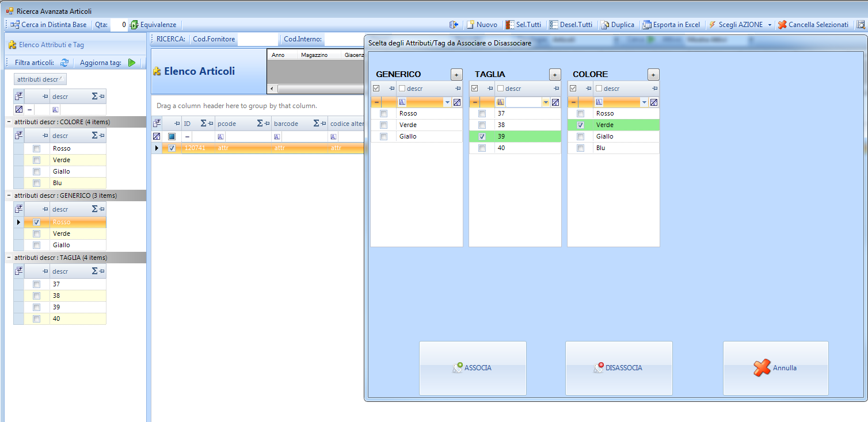Viewport: 868px width, 422px height.
Task: Open Equivalenze from the toolbar
Action: pyautogui.click(x=153, y=25)
